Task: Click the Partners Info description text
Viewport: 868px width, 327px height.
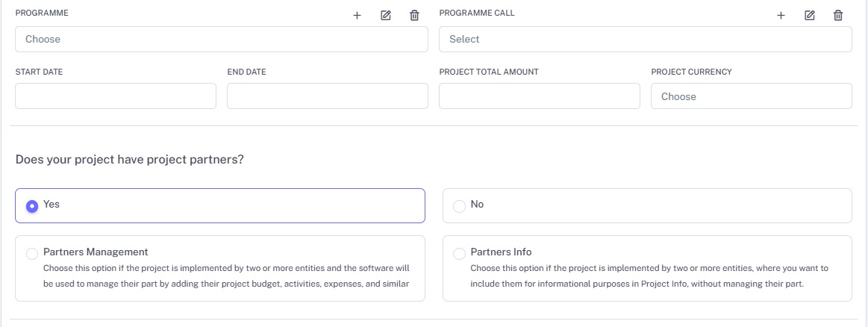Action: pos(649,276)
